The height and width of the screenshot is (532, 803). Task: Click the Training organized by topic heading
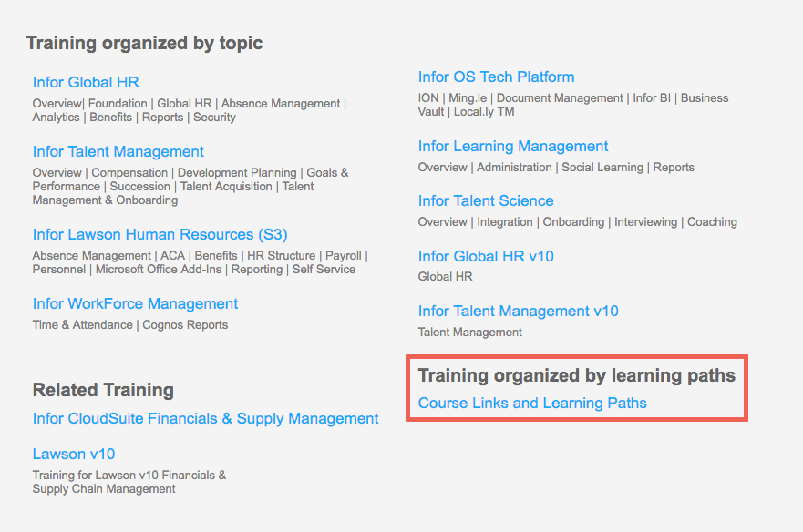click(x=144, y=43)
